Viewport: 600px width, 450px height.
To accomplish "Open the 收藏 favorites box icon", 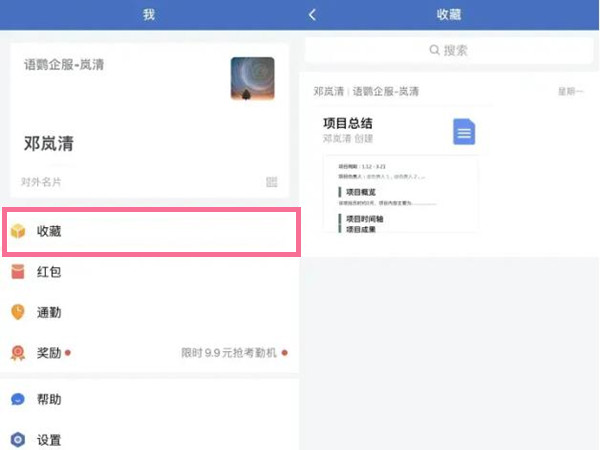I will click(x=18, y=231).
